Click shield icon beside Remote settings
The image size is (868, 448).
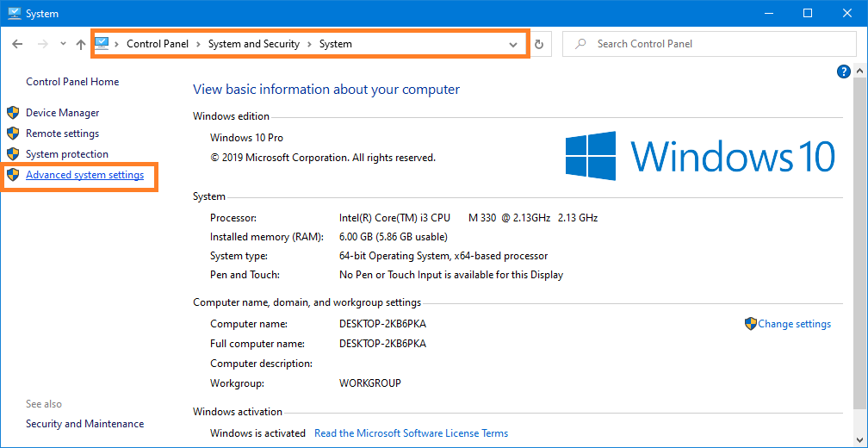[x=13, y=134]
